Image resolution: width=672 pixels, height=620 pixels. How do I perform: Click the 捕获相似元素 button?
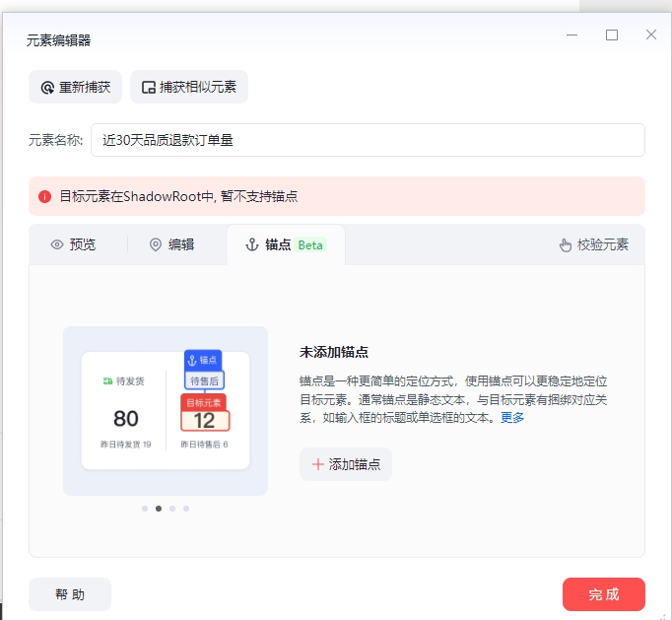click(189, 87)
